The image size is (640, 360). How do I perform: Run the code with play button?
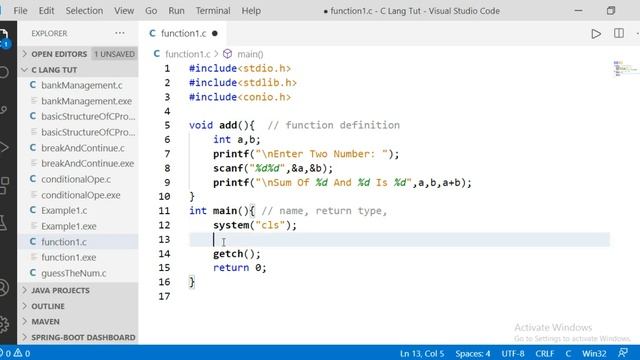(596, 33)
